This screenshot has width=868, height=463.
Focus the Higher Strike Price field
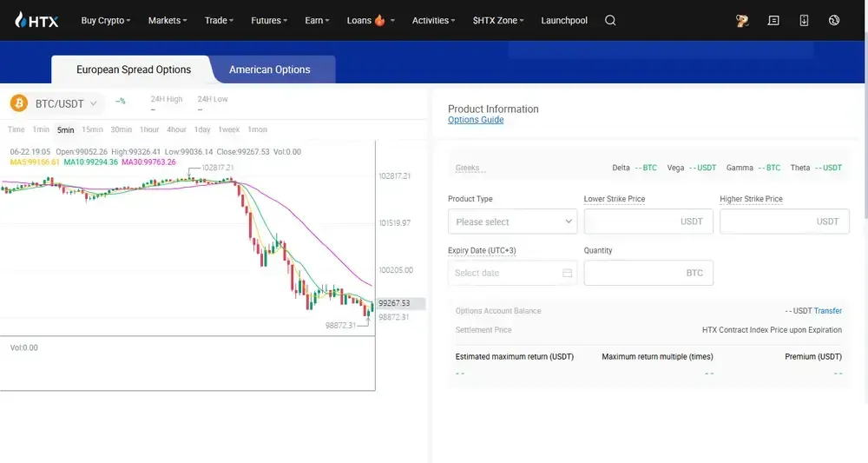(785, 222)
